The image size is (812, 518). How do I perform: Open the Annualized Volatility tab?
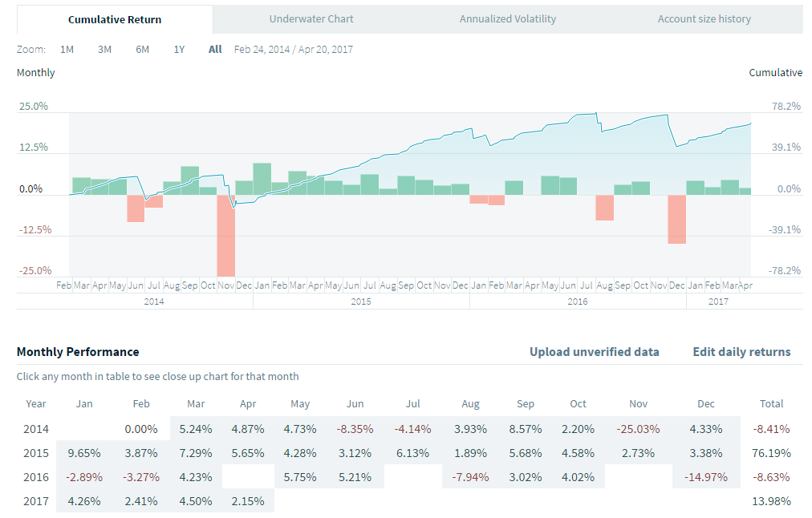[x=508, y=19]
